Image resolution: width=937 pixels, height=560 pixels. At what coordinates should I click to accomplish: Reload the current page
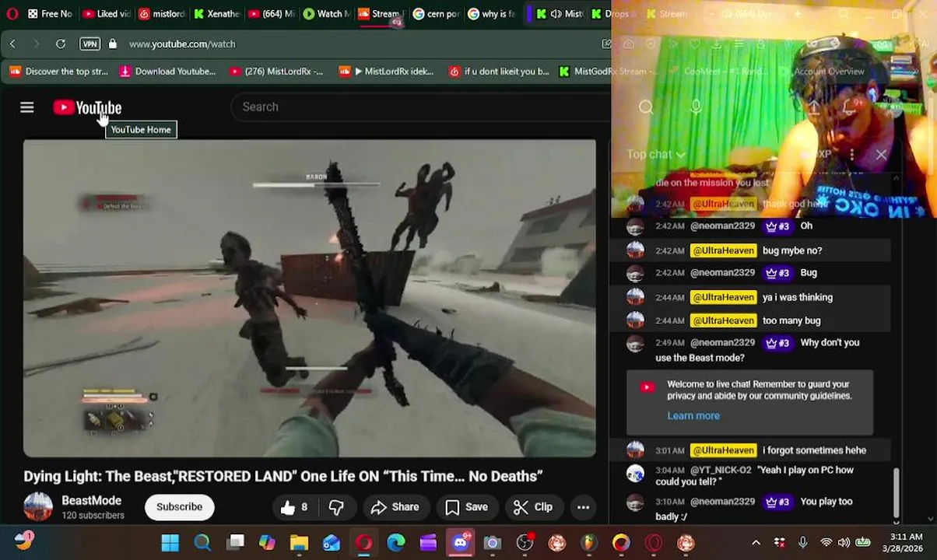click(x=61, y=44)
